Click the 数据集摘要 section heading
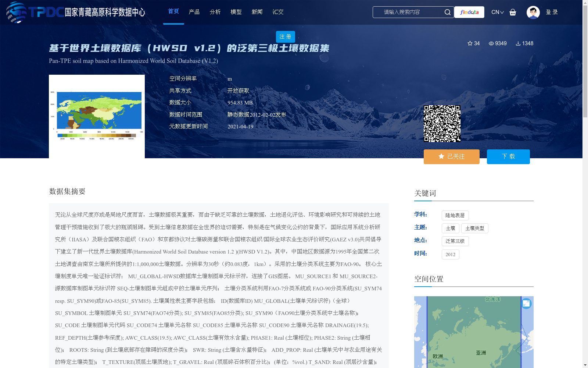Screen dimensions: 588x368 click(67, 191)
